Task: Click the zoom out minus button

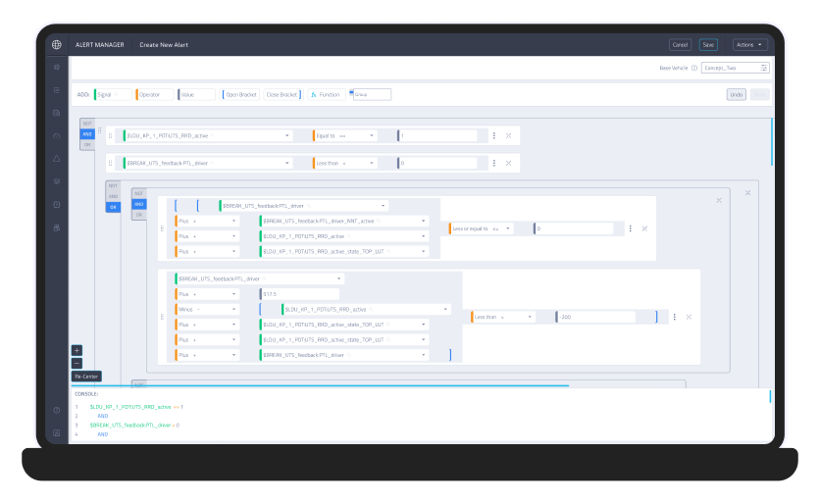Action: [77, 363]
